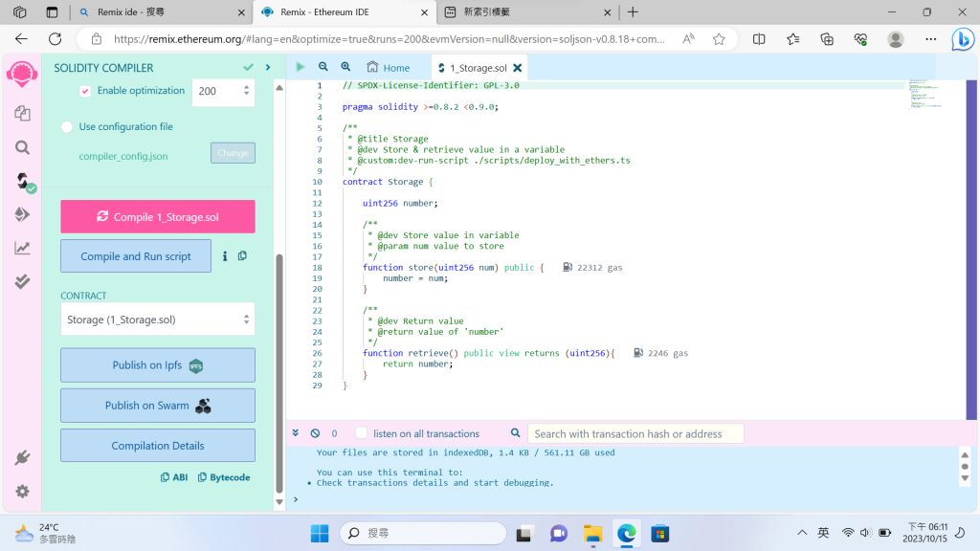Expand the Solidity Compiler panel arrow

tap(268, 68)
